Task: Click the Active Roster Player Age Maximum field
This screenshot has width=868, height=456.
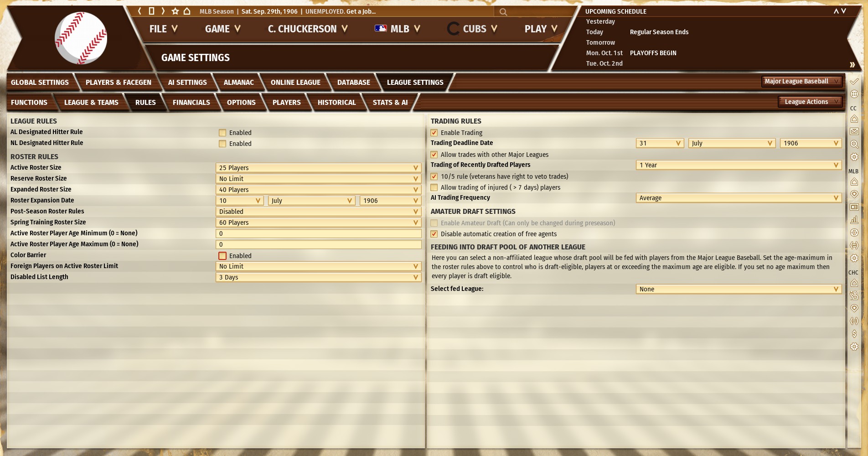Action: click(x=318, y=244)
